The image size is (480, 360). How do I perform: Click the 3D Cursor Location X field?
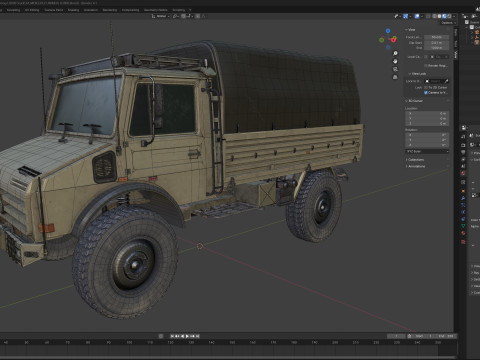coord(427,113)
